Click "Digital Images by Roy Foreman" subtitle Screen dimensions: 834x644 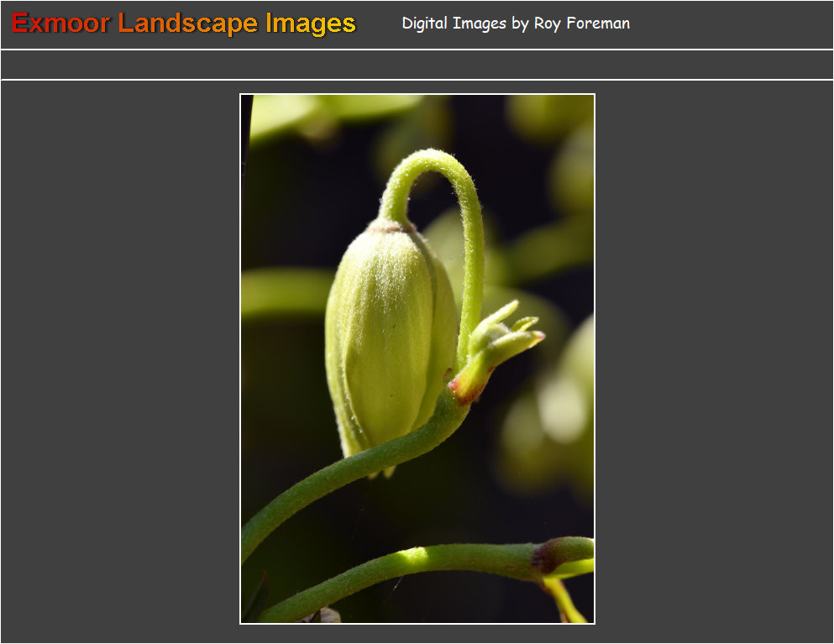click(515, 24)
